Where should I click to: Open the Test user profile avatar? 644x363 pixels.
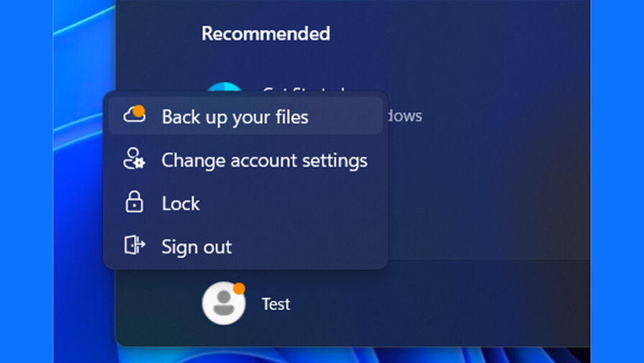tap(224, 303)
